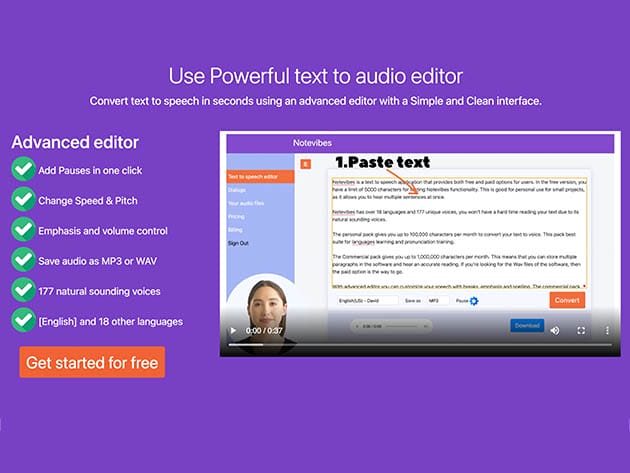Click the Pause settings gear icon
Screen dimensions: 630x473
[474, 300]
